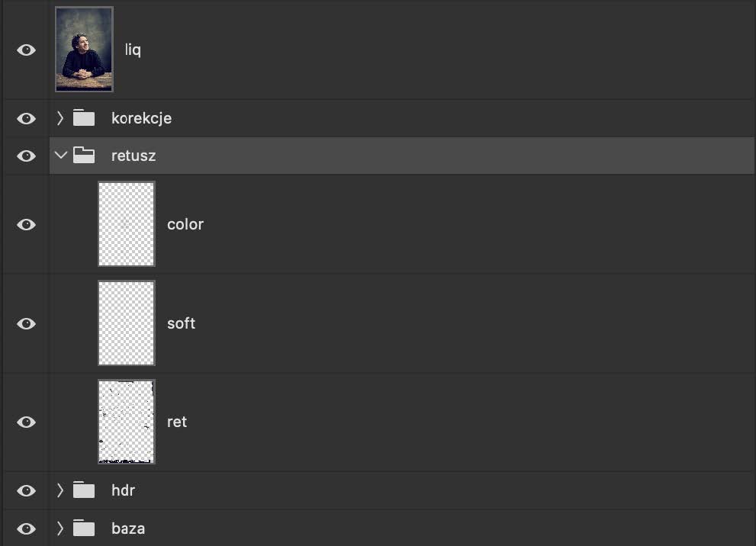Open the liq layer thumbnail
Viewport: 756px width, 546px height.
pyautogui.click(x=84, y=49)
